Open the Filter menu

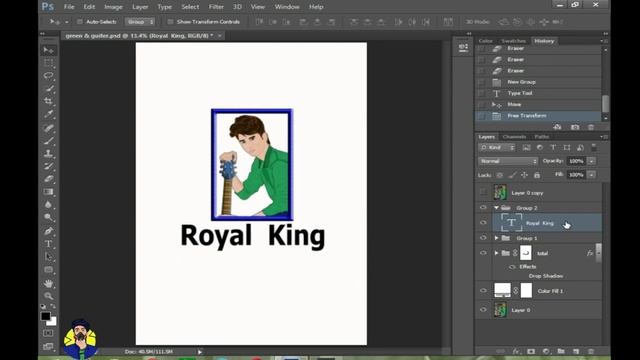(x=216, y=7)
